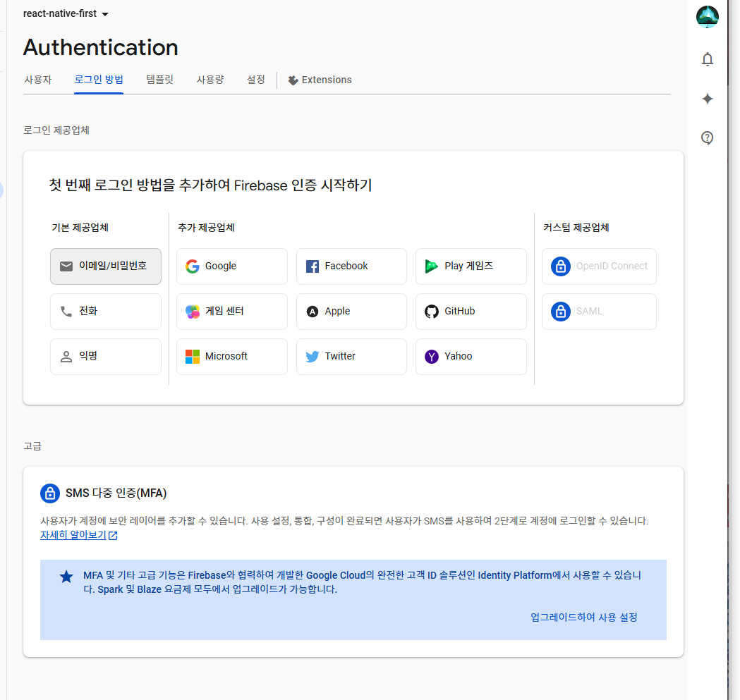
Task: Go to the 설정 tab
Action: point(256,80)
